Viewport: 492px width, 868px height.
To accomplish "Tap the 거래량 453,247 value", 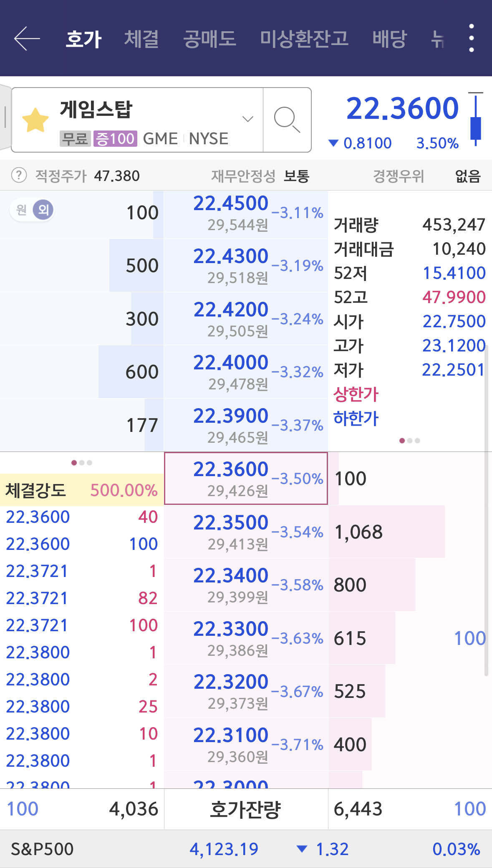I will [454, 225].
